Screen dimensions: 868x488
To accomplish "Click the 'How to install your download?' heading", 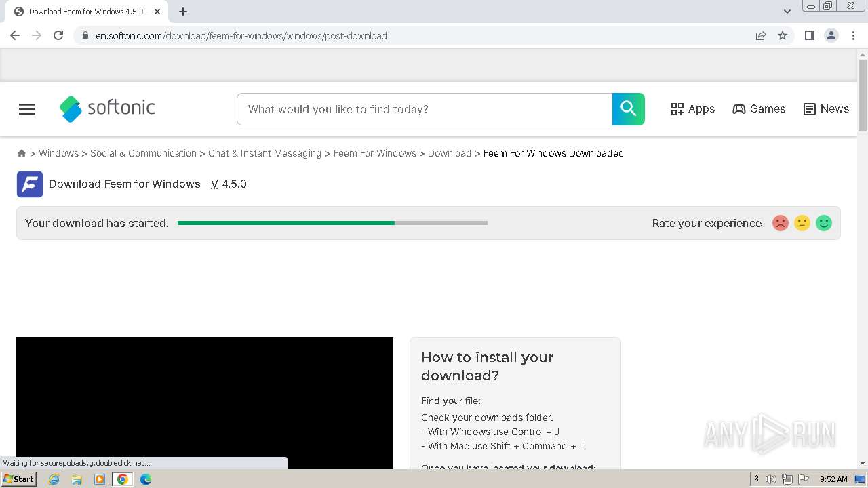I will [488, 366].
